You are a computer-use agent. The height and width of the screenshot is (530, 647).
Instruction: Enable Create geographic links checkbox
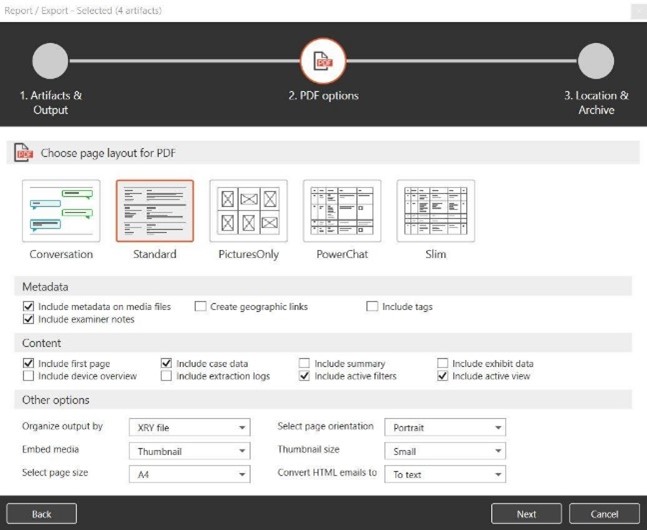(x=200, y=307)
